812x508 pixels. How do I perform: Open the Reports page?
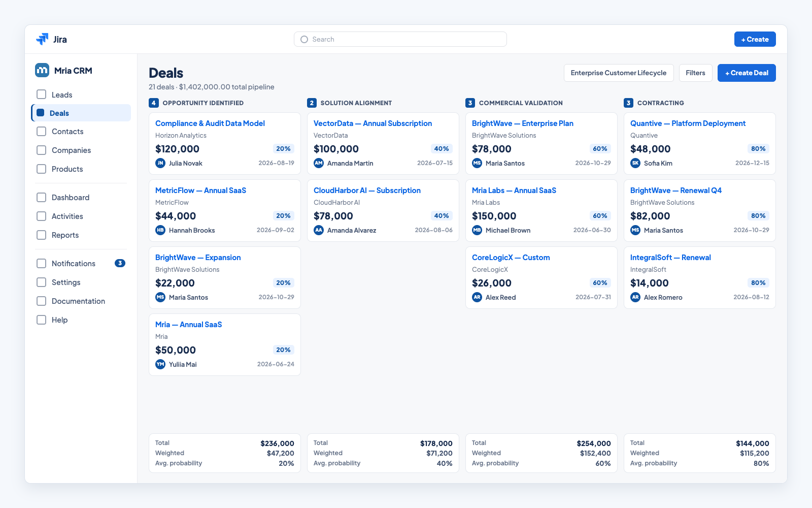(x=81, y=235)
